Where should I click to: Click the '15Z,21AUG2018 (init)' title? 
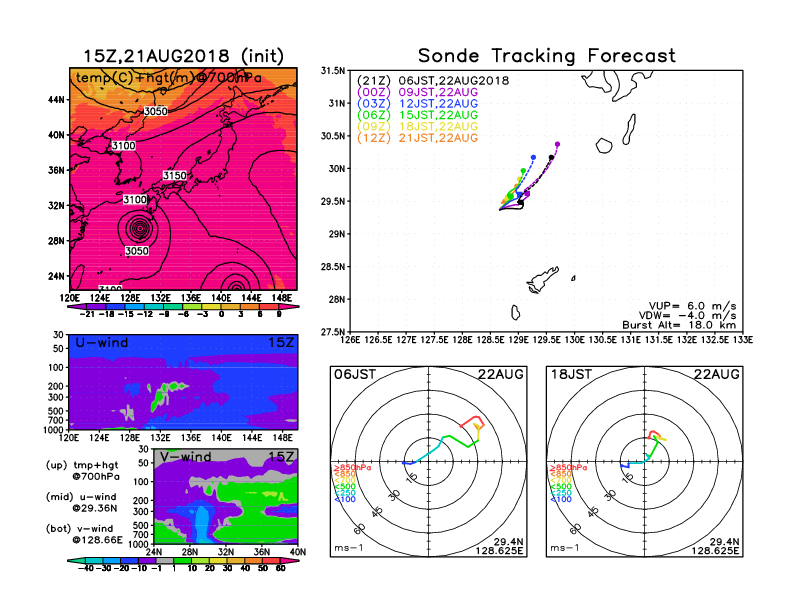point(183,56)
